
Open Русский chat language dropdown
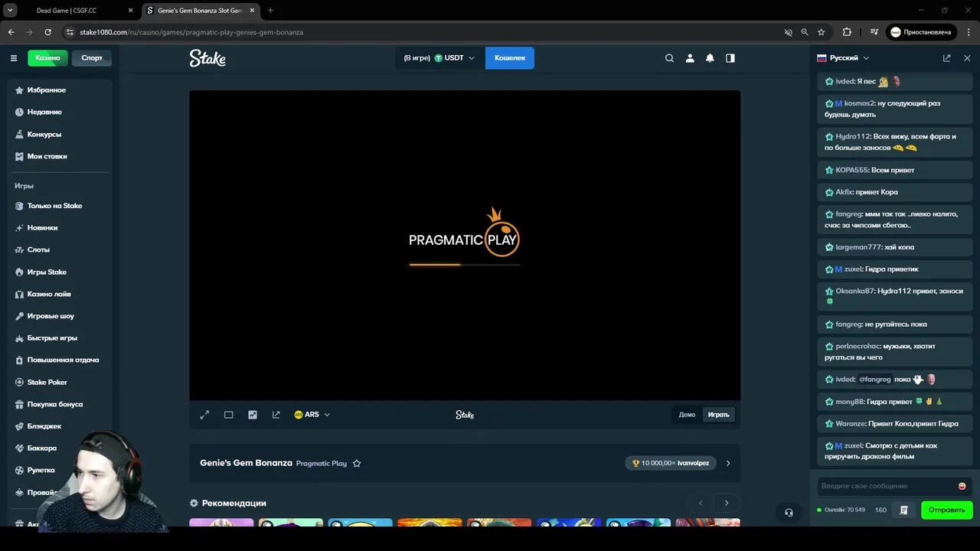coord(844,58)
